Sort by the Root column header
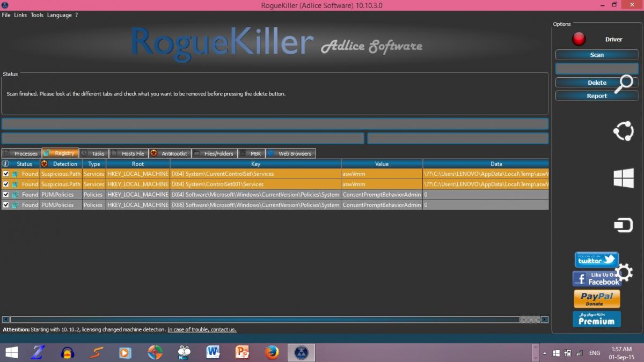The width and height of the screenshot is (644, 362). coord(138,164)
